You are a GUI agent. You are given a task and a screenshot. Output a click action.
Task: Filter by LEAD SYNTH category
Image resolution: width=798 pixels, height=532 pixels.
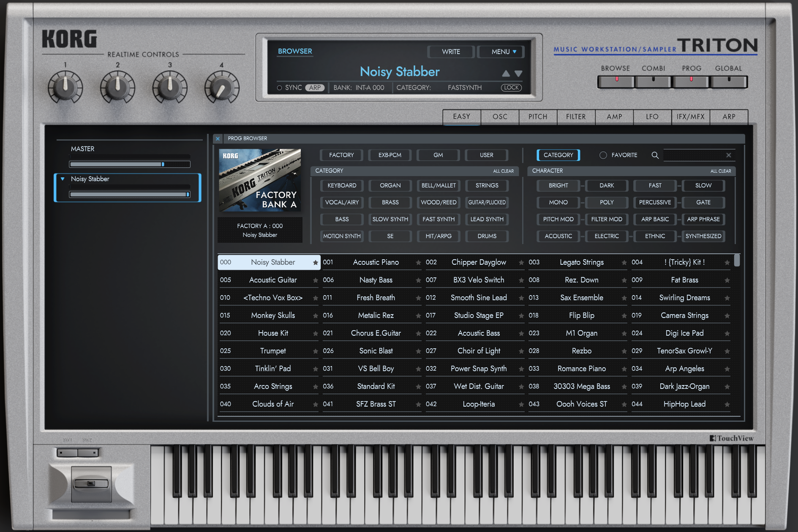487,219
